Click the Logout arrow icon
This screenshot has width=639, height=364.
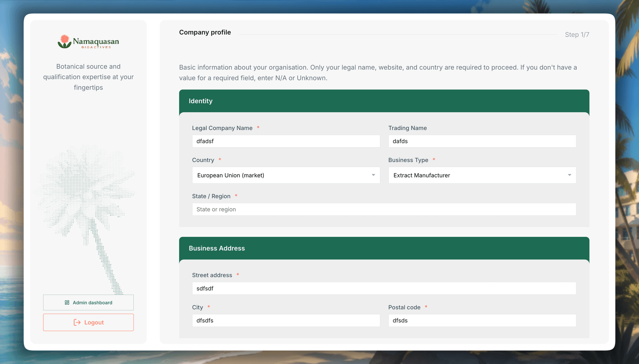click(77, 322)
